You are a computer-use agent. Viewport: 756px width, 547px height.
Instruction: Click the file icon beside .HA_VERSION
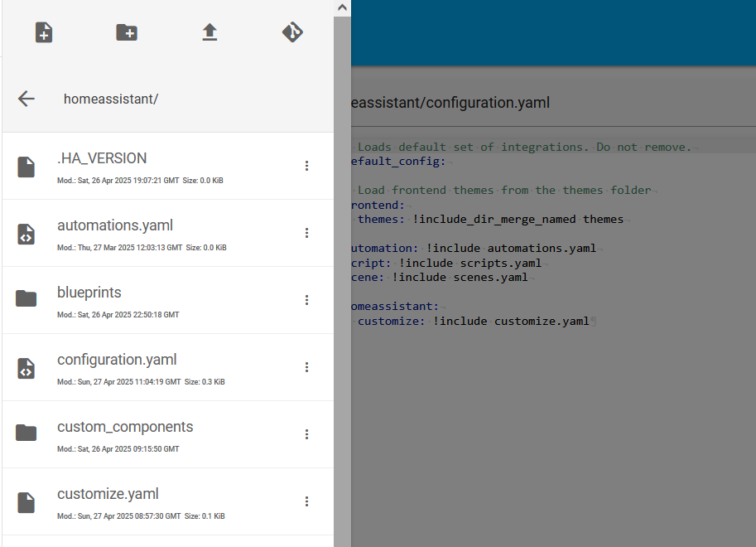point(26,167)
